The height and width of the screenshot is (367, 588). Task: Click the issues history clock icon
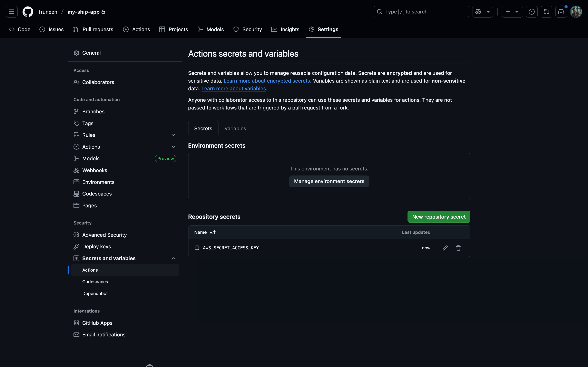click(532, 11)
